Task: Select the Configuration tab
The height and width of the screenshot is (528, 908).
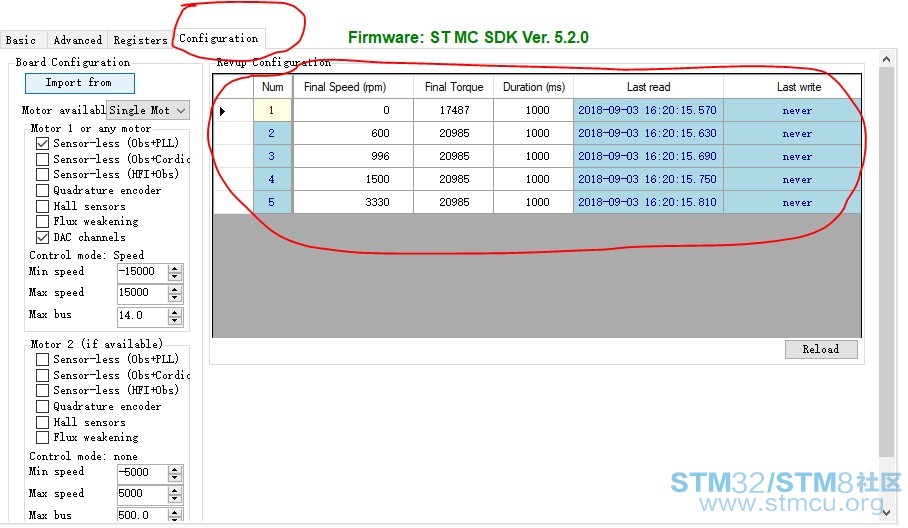Action: (x=218, y=38)
